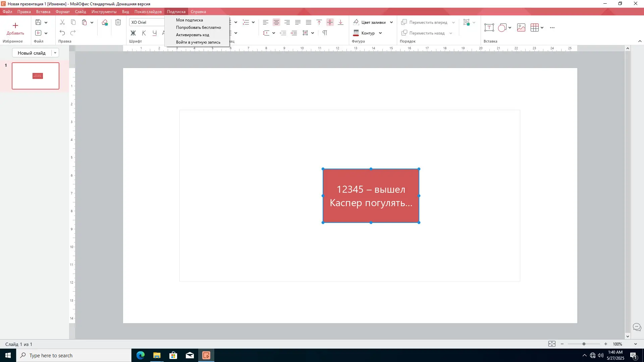This screenshot has height=362, width=644.
Task: Click the Новый слайд button
Action: point(32,53)
